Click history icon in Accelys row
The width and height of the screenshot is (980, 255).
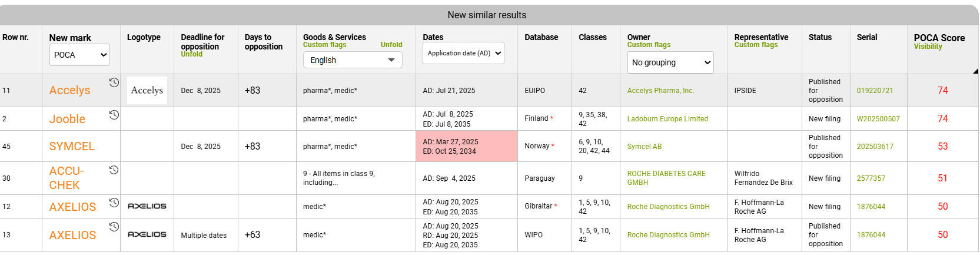pyautogui.click(x=114, y=82)
